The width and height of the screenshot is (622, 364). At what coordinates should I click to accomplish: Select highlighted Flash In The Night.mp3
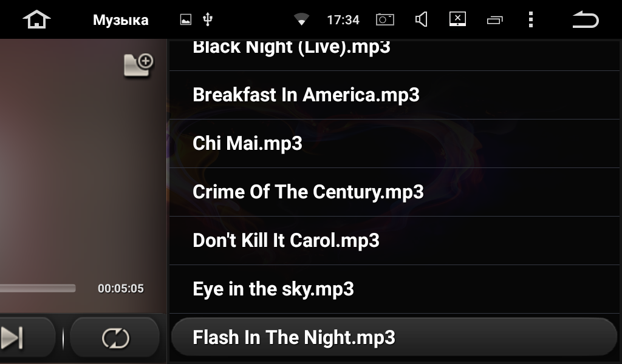[x=394, y=337]
